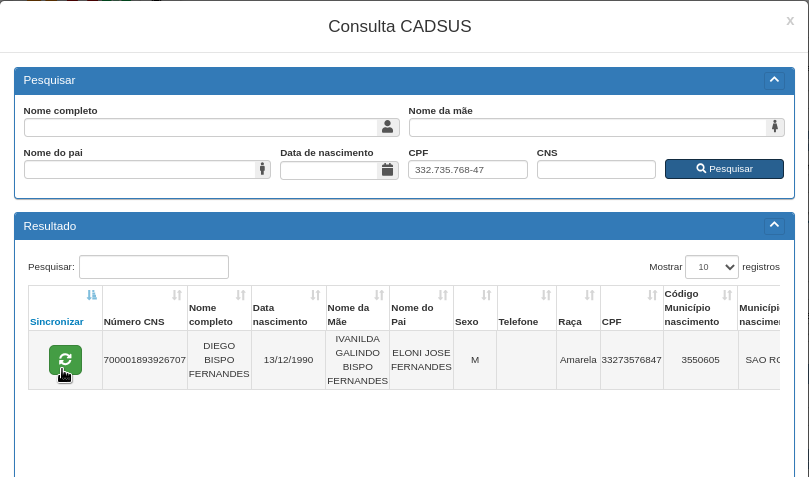Collapse the Resultado panel
The image size is (809, 477).
pos(774,226)
